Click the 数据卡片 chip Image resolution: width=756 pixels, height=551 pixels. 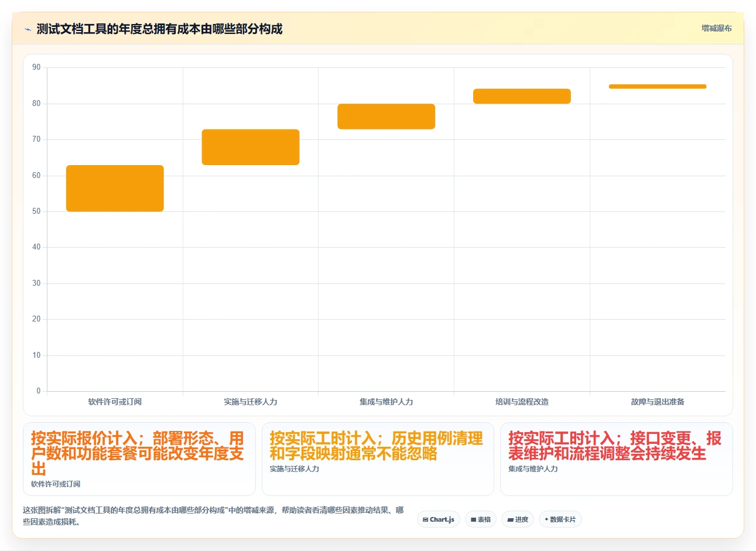tap(560, 519)
